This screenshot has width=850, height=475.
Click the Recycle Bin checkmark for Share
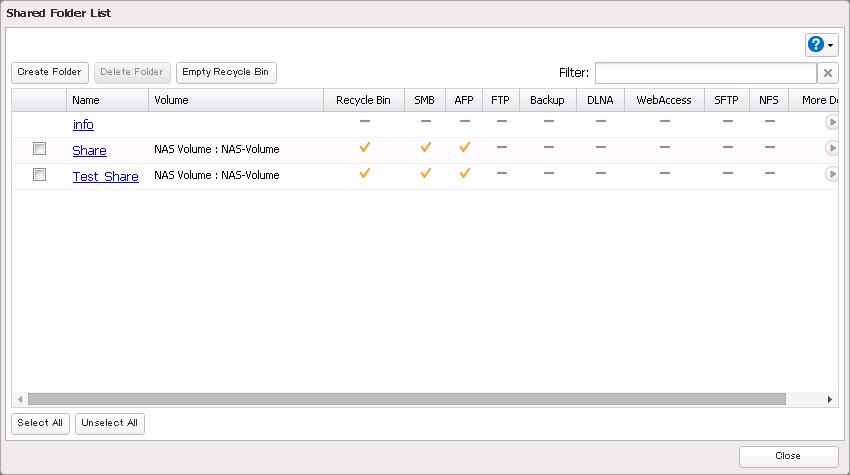pyautogui.click(x=364, y=148)
